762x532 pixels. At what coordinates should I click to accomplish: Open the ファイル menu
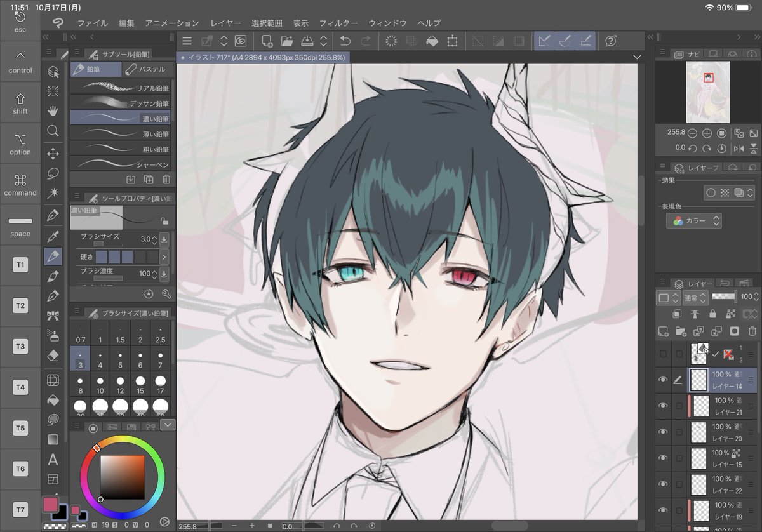pos(93,23)
